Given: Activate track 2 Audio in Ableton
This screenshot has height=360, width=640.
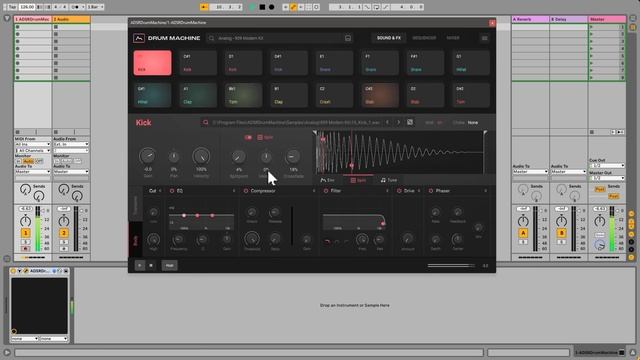Looking at the screenshot, I should (x=64, y=233).
